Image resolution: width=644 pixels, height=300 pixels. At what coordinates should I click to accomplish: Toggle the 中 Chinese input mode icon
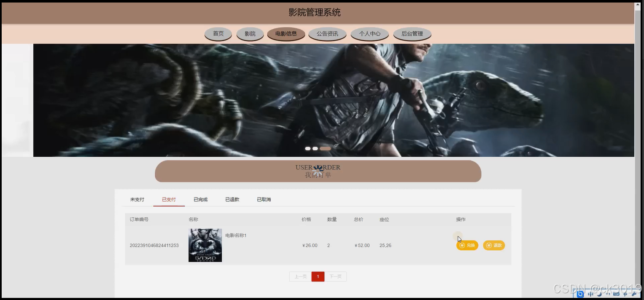pos(590,294)
